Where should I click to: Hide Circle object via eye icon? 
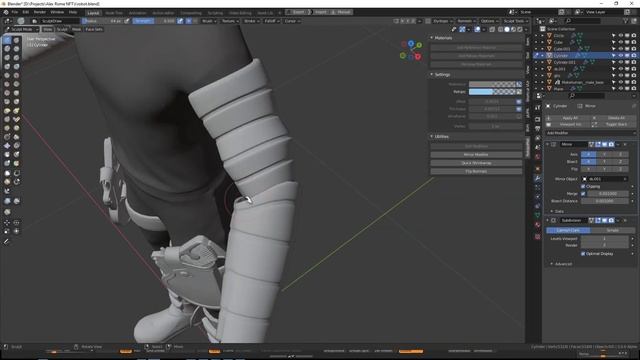coord(620,36)
